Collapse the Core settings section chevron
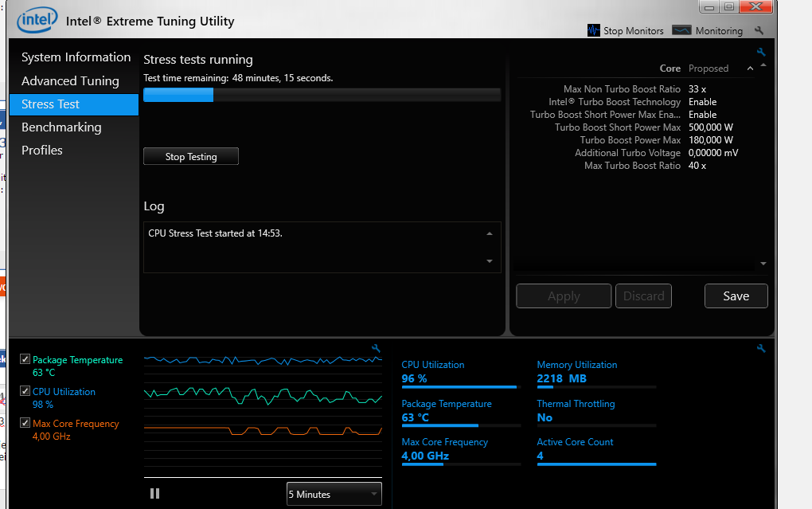The image size is (812, 509). click(750, 69)
